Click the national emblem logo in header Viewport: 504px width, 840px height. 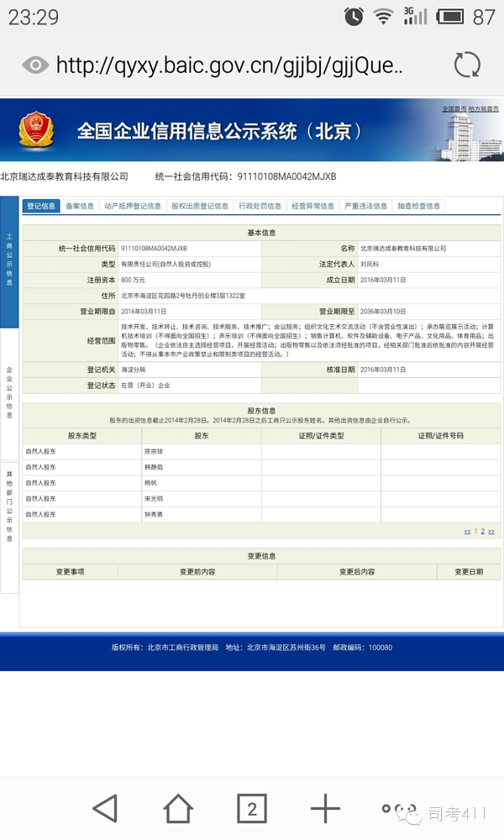point(36,129)
